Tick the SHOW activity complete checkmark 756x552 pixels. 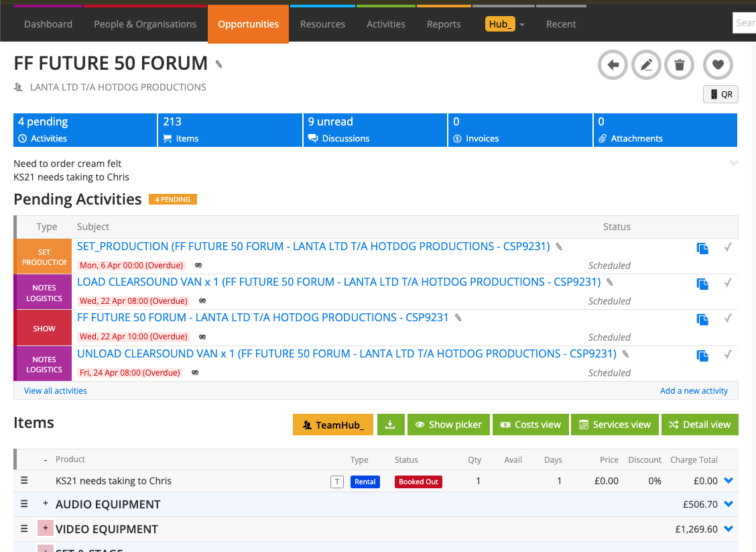coord(729,319)
